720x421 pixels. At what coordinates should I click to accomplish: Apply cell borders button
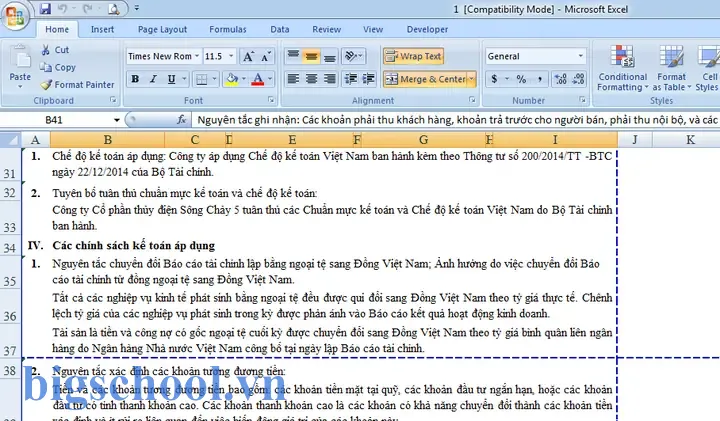click(x=202, y=79)
